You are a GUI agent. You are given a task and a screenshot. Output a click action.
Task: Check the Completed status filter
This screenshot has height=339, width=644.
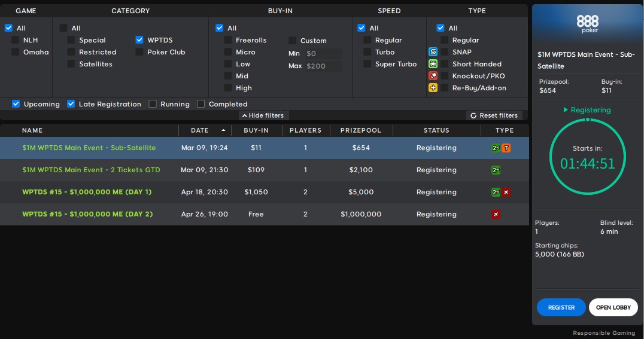pyautogui.click(x=201, y=104)
